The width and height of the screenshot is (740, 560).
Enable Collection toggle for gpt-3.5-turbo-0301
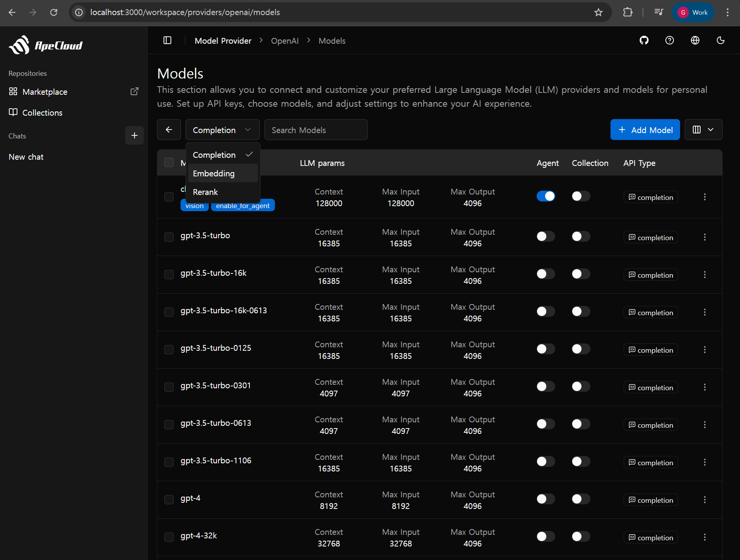tap(581, 386)
